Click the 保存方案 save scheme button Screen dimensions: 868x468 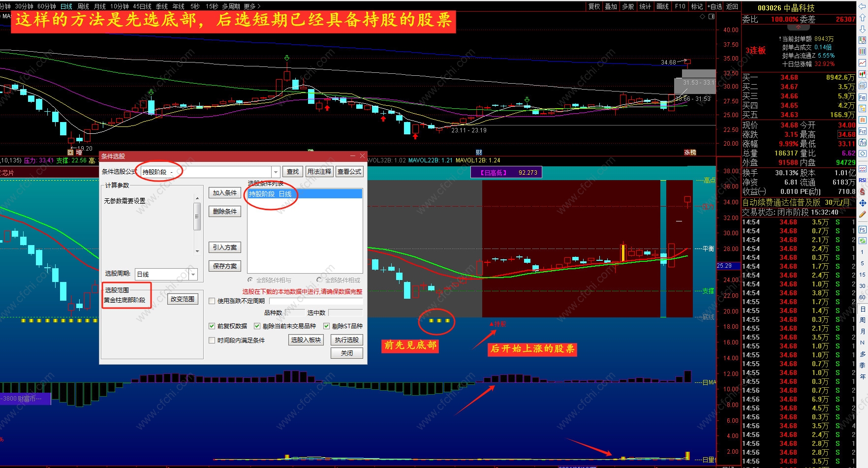pos(225,266)
